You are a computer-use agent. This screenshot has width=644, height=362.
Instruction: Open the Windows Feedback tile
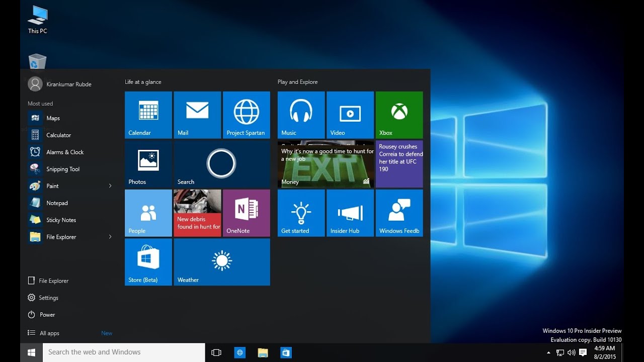click(x=399, y=213)
